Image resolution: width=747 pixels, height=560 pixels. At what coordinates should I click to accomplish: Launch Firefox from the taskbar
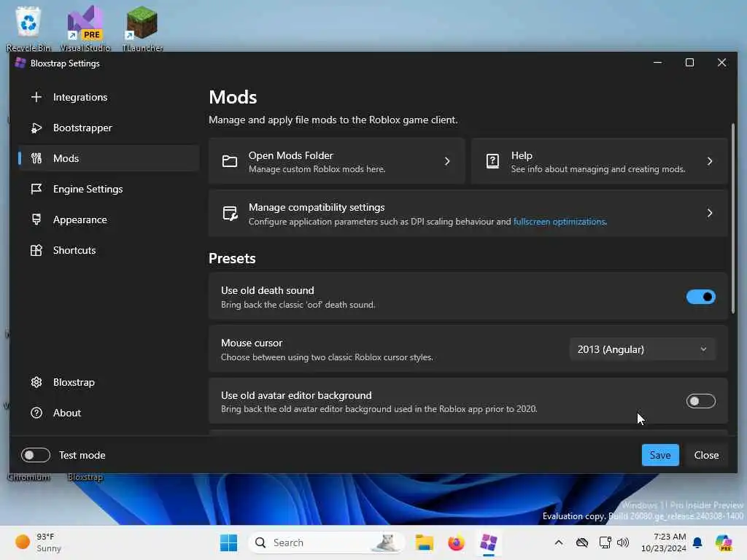pyautogui.click(x=456, y=542)
